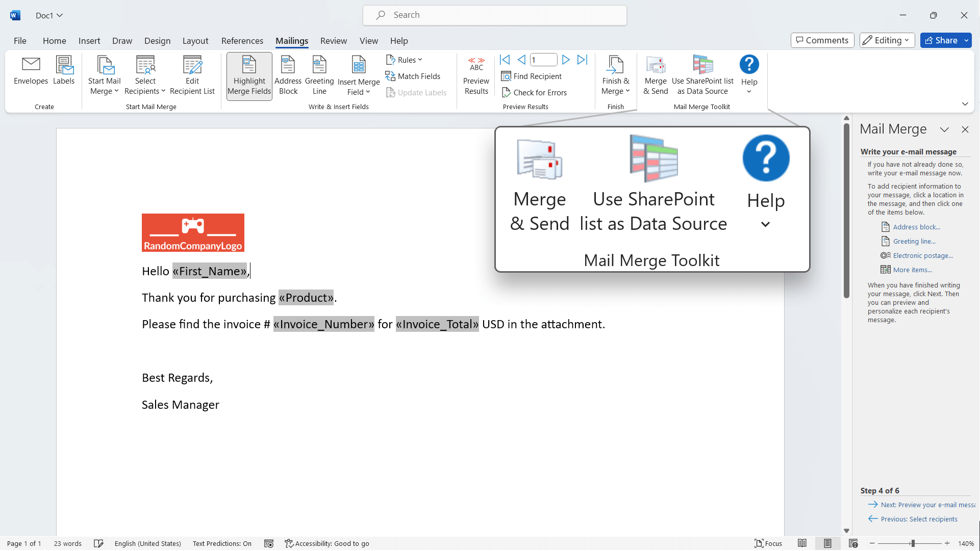Switch to the References ribbon tab
Image resolution: width=980 pixels, height=551 pixels.
(x=242, y=41)
